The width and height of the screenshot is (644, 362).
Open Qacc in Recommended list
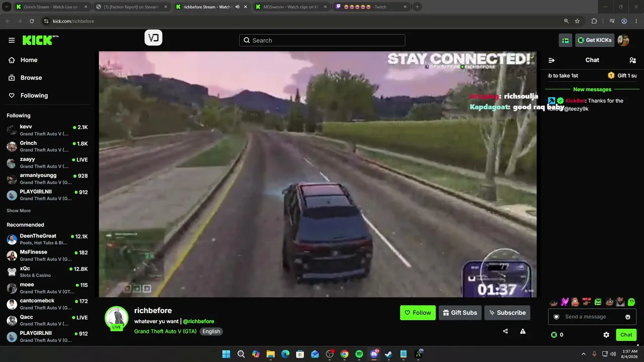click(47, 320)
